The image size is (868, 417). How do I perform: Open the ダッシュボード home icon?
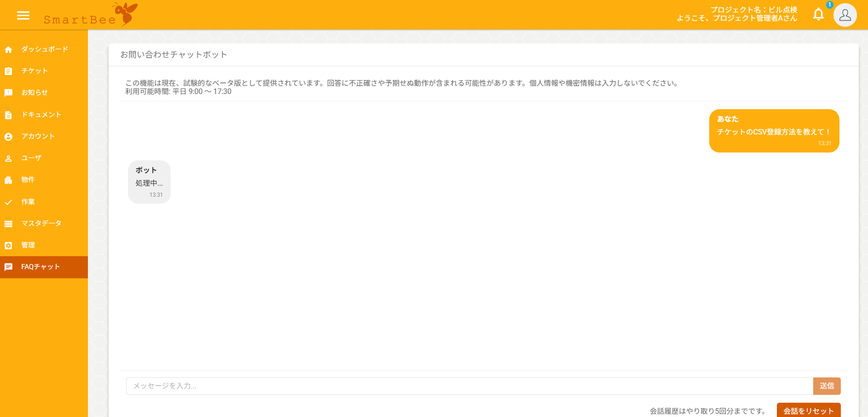(x=8, y=49)
